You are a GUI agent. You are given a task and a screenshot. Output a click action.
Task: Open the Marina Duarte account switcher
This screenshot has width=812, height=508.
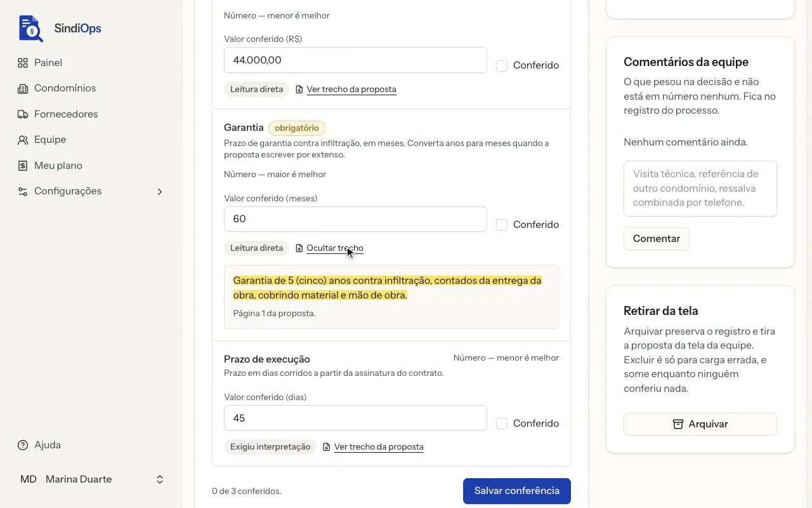click(x=91, y=479)
